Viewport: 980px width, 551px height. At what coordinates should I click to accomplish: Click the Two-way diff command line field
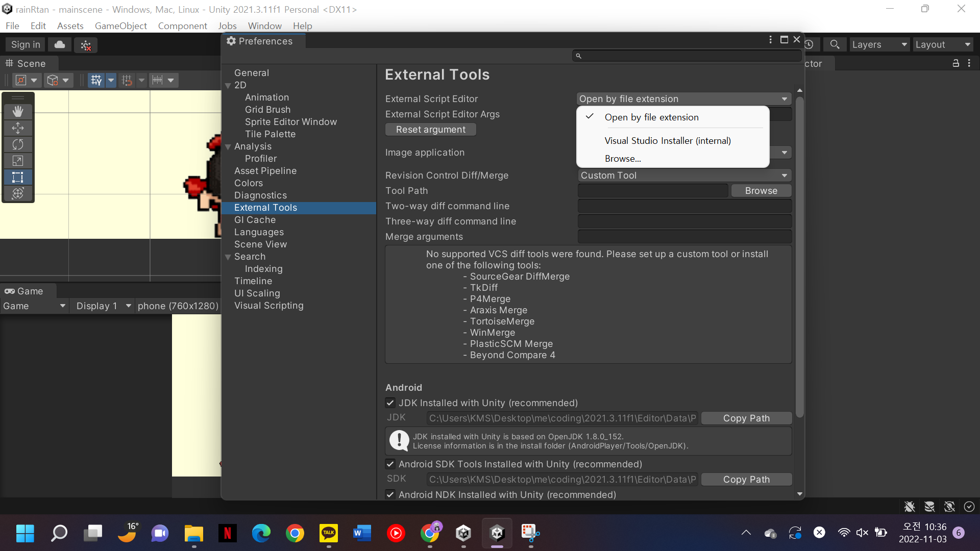coord(684,206)
